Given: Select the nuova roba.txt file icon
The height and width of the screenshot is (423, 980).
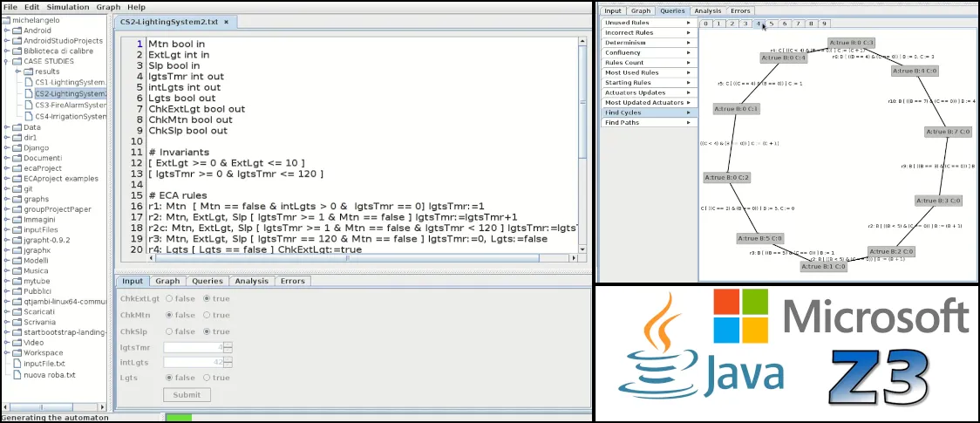Looking at the screenshot, I should (x=17, y=375).
